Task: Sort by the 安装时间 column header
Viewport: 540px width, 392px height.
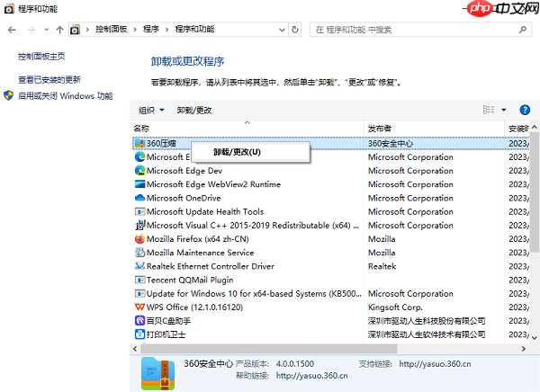Action: click(517, 129)
